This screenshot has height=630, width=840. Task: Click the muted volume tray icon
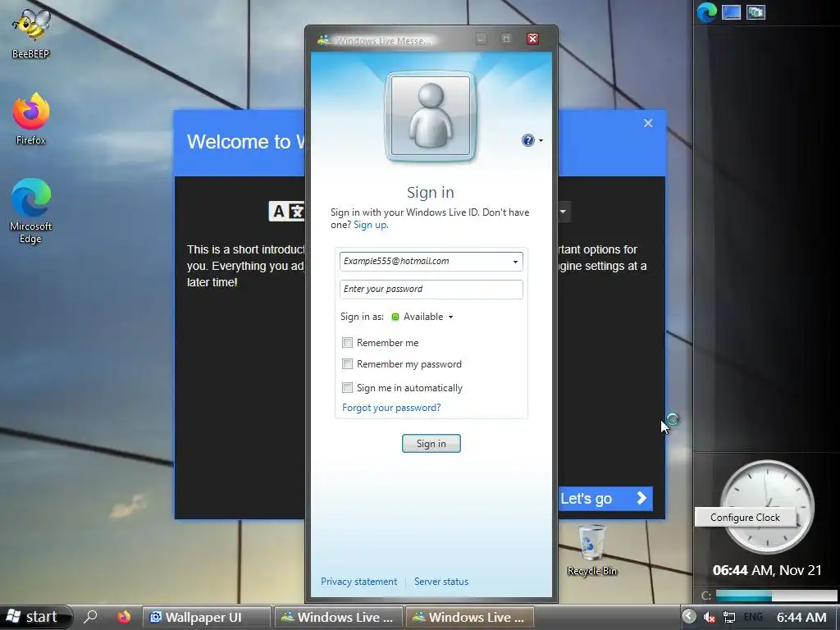tap(710, 617)
